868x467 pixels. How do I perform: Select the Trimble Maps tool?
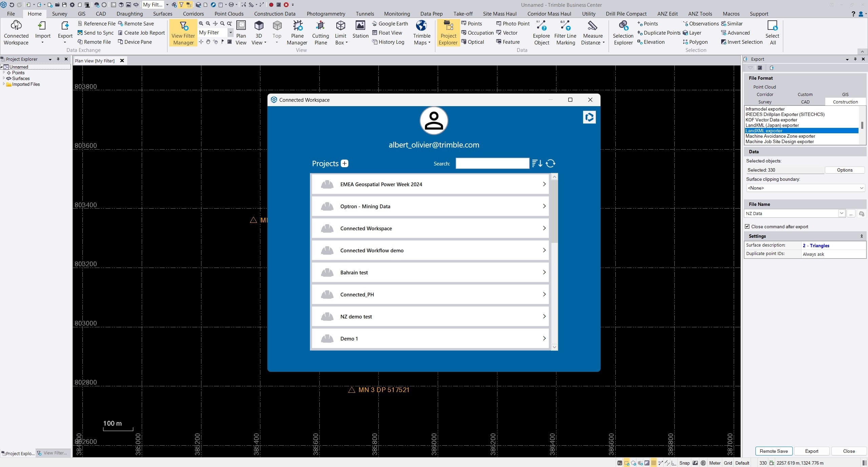click(x=421, y=33)
